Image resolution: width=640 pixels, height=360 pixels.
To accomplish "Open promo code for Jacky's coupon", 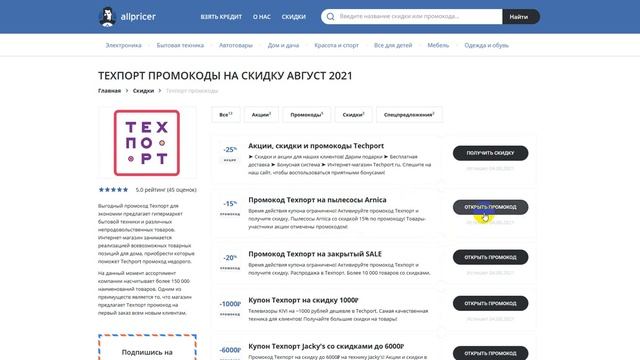I will (x=490, y=353).
